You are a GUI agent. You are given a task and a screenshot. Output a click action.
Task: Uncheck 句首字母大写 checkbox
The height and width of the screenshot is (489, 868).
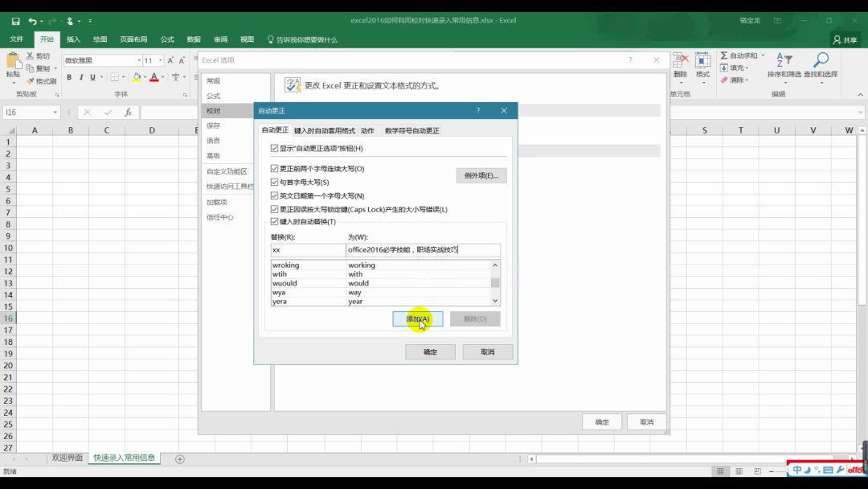pyautogui.click(x=275, y=183)
